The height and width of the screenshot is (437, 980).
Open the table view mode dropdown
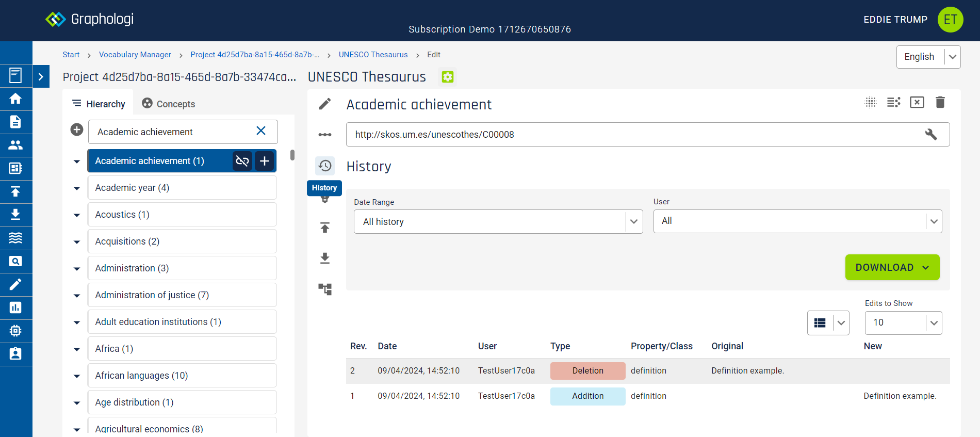[x=828, y=323]
